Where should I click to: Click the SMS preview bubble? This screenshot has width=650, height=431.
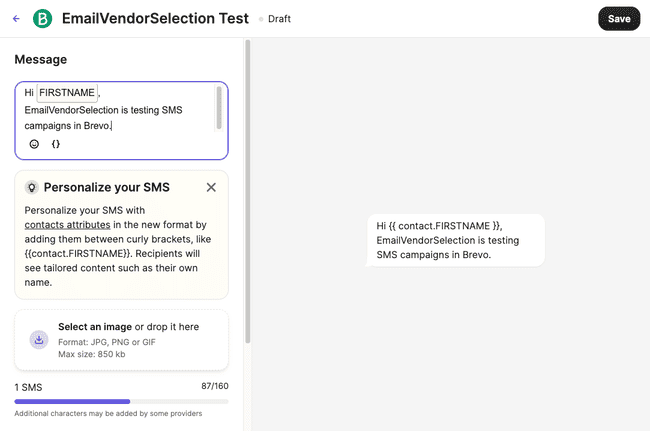coord(455,240)
